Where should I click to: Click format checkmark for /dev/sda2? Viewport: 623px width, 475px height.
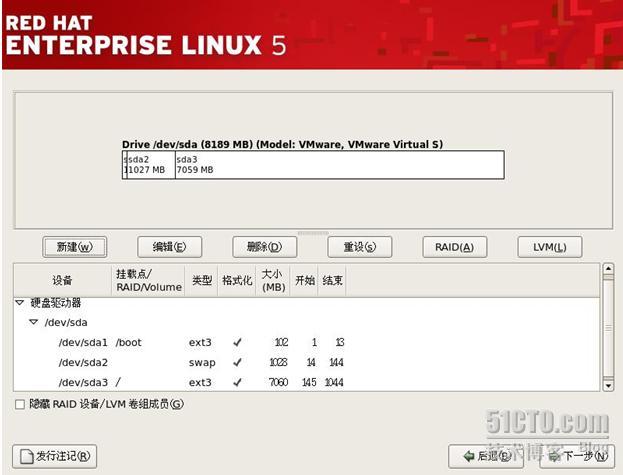(237, 362)
